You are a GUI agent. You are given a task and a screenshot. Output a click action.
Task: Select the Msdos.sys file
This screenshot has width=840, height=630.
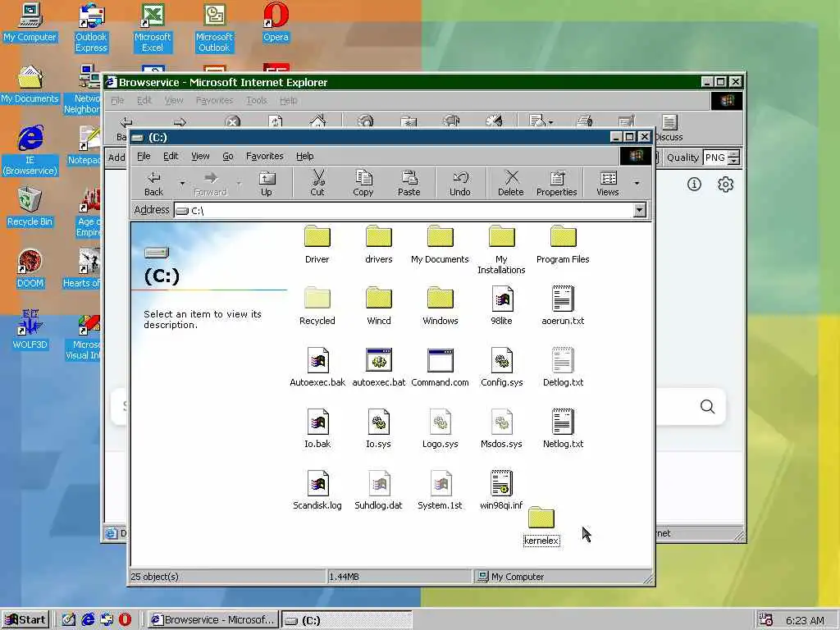coord(501,429)
